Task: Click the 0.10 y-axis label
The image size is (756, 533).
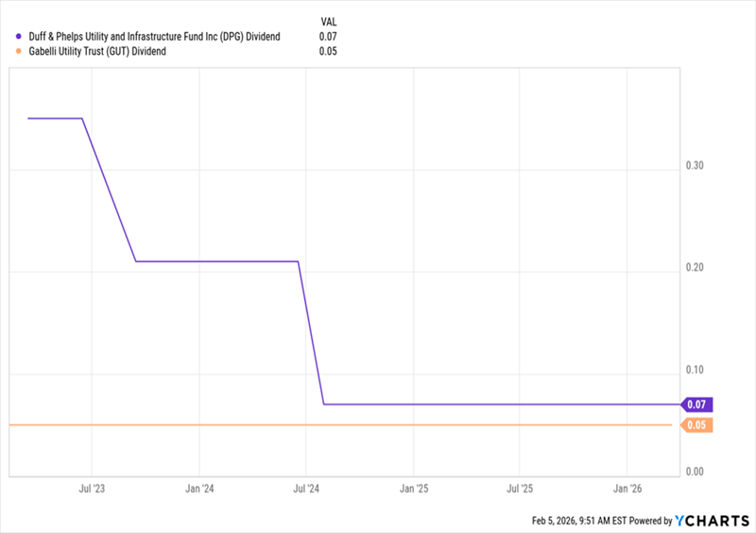Action: [x=697, y=370]
